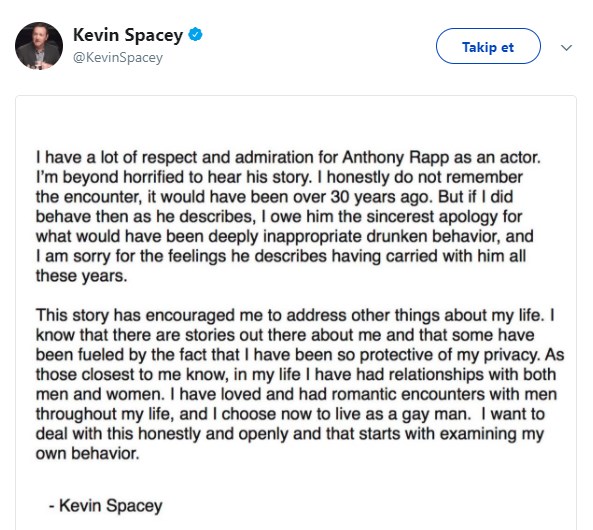Click the phrase 'protective of my privacy'

click(448, 354)
